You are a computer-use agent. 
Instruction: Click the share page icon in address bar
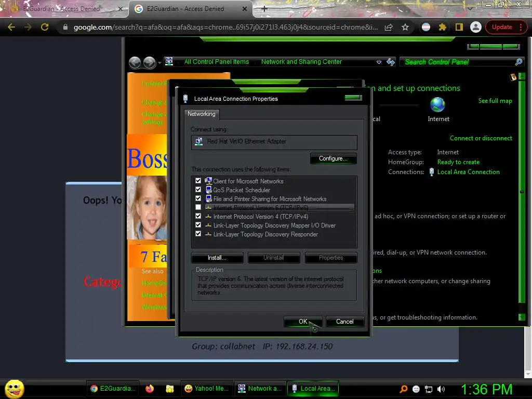[x=389, y=27]
